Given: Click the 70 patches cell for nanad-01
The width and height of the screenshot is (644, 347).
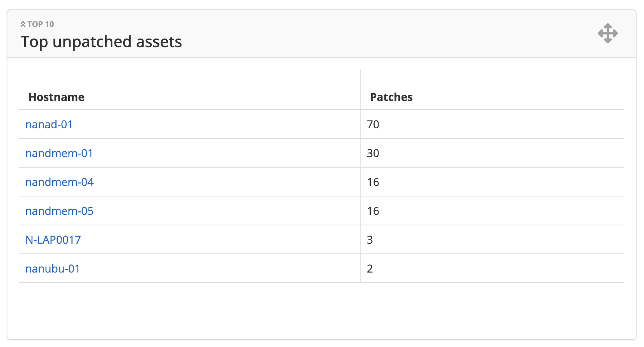Looking at the screenshot, I should (x=373, y=124).
